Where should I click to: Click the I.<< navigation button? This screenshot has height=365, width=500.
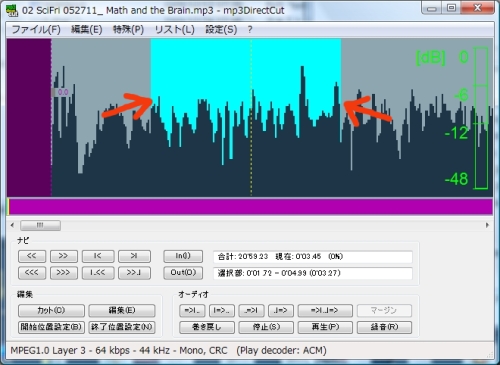pos(98,273)
